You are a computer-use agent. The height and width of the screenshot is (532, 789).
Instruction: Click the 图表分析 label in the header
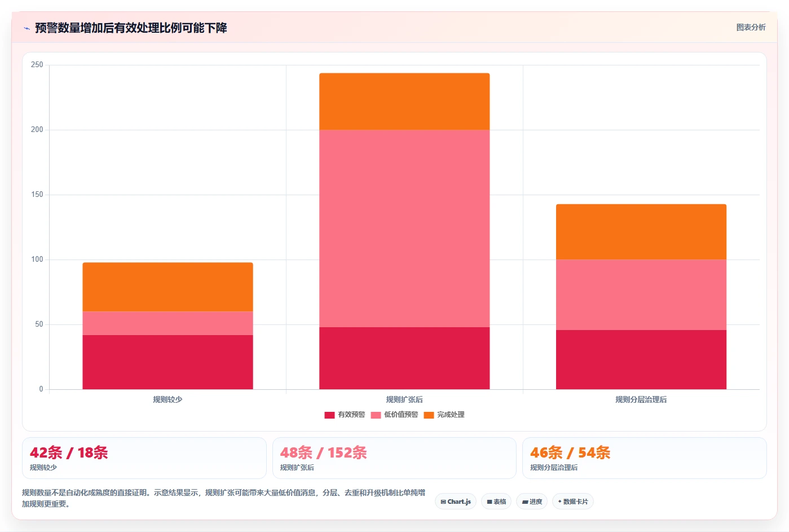click(751, 27)
